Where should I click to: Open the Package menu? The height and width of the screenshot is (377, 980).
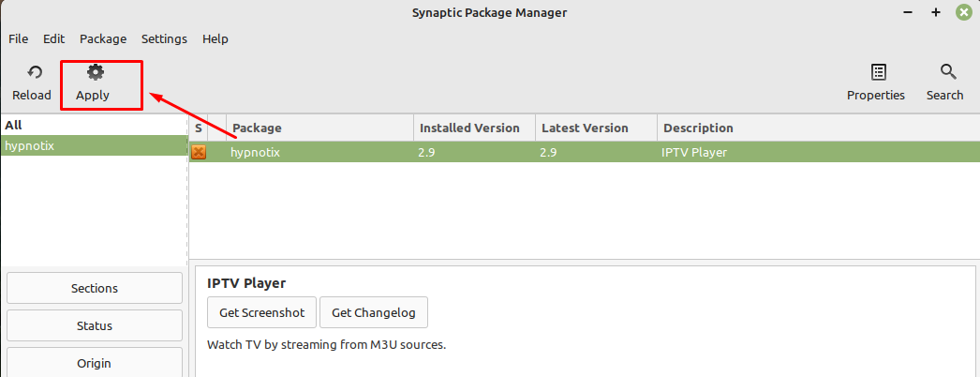tap(103, 38)
